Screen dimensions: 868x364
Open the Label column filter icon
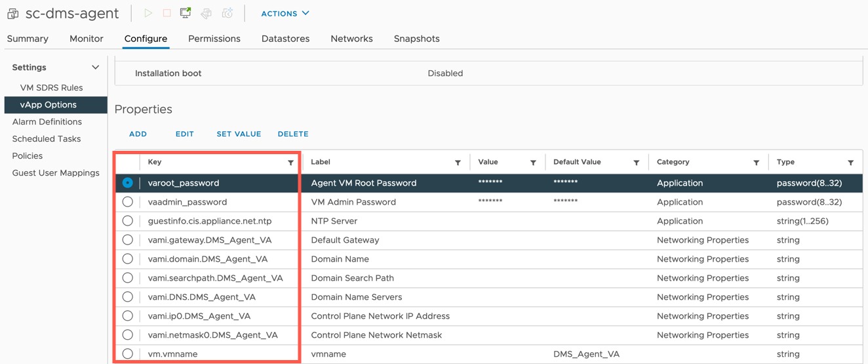tap(458, 163)
